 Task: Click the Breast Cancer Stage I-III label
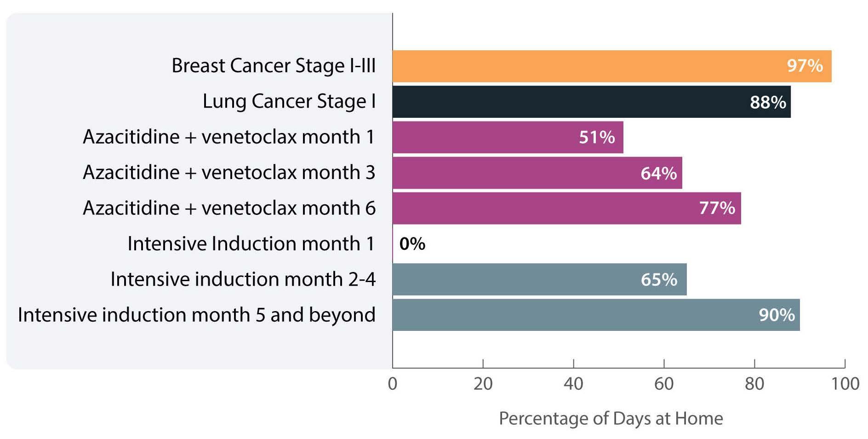(274, 66)
